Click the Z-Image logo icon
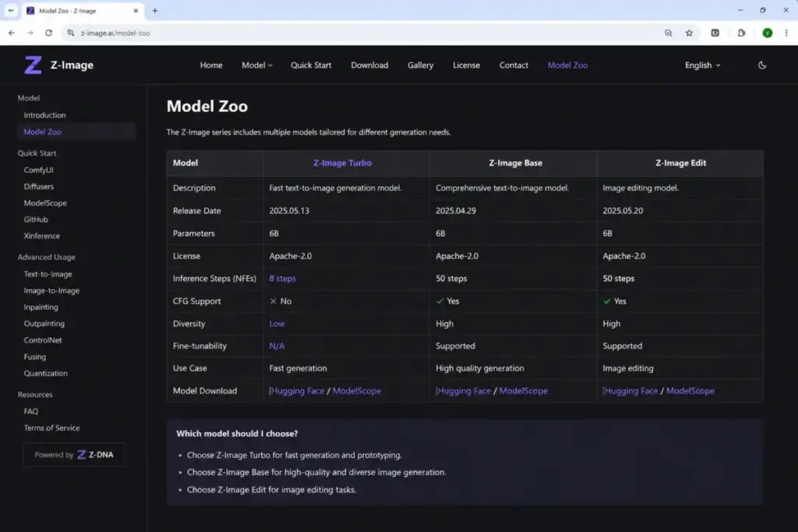 [x=33, y=65]
